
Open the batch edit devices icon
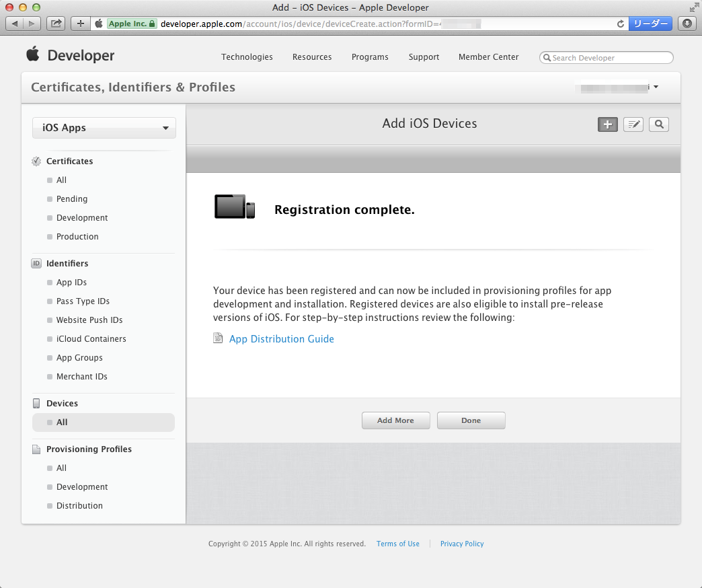tap(633, 124)
